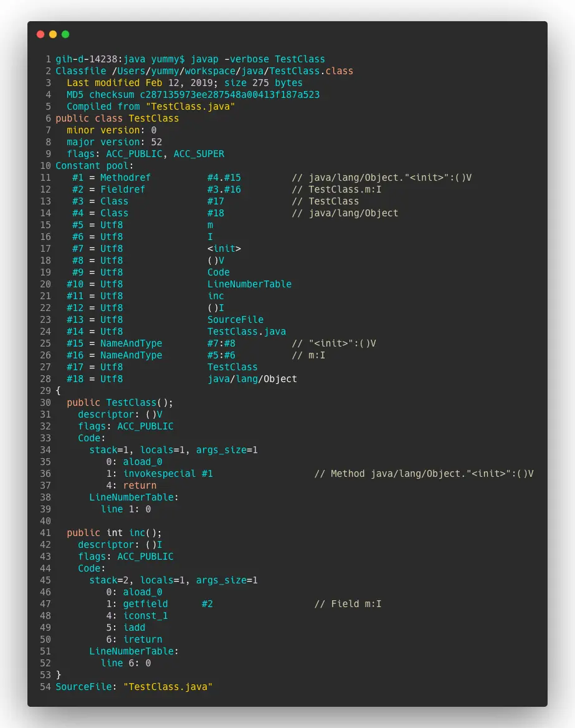Viewport: 575px width, 728px height.
Task: Click comment '// java/lang/Object' on line 14
Action: pos(345,213)
